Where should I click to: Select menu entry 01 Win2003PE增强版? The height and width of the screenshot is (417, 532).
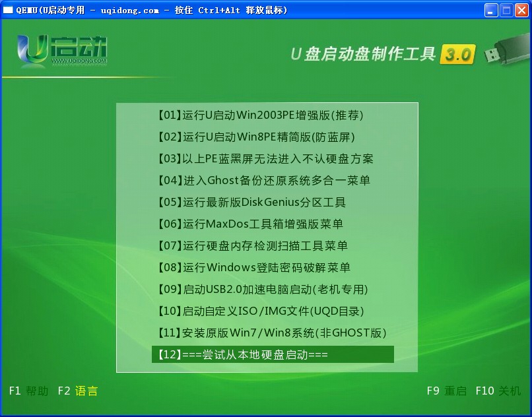pos(260,115)
